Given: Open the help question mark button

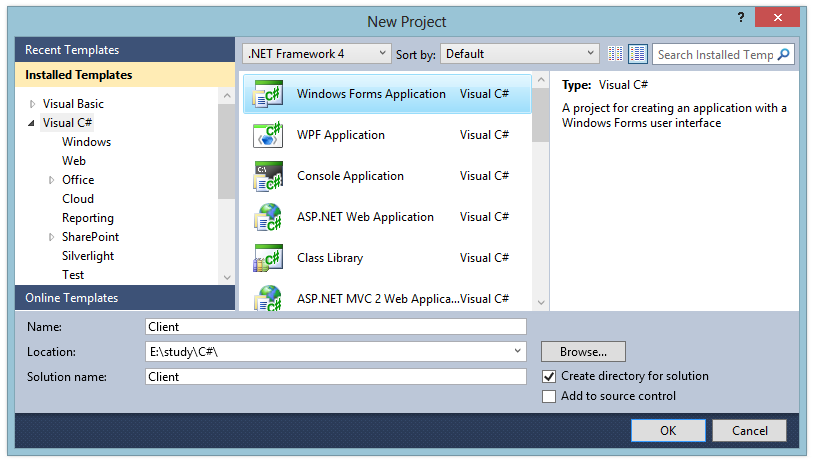Looking at the screenshot, I should (x=741, y=18).
